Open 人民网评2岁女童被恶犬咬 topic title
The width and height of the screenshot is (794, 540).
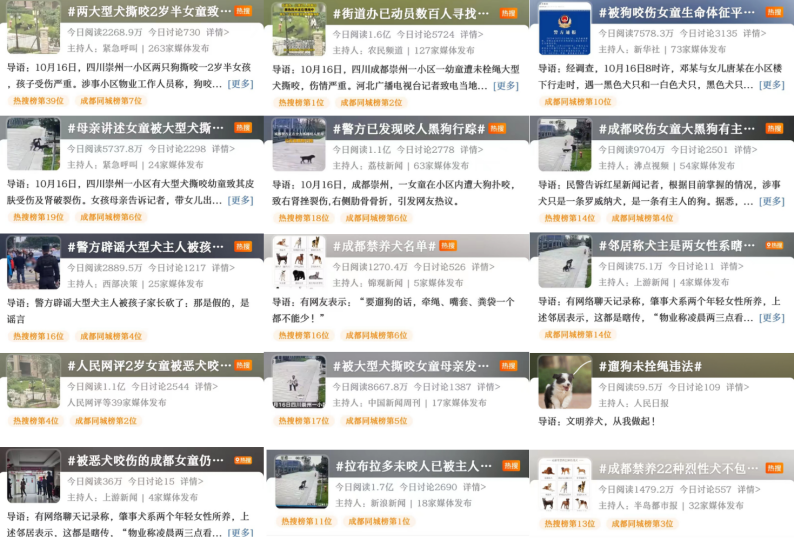coord(147,366)
